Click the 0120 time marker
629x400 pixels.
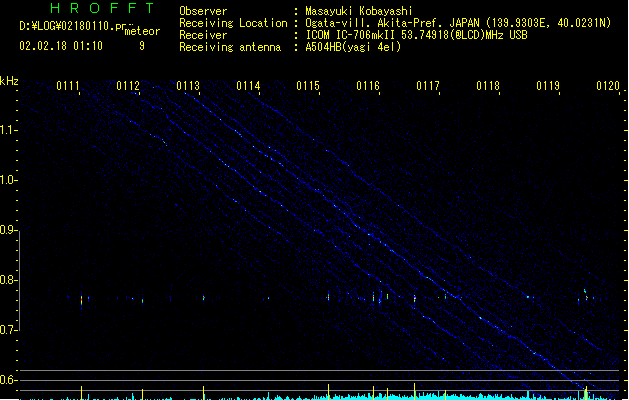[x=608, y=86]
